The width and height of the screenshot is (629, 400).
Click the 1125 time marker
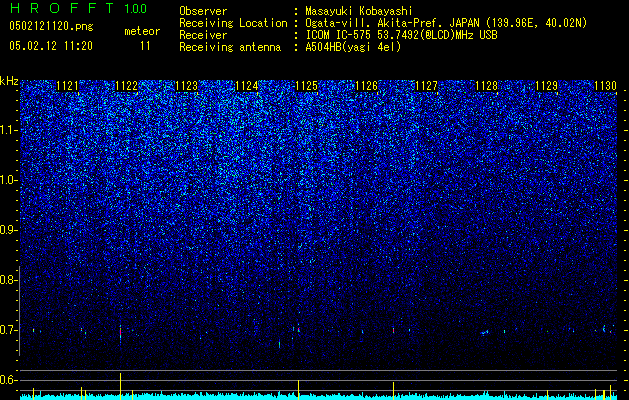(306, 86)
